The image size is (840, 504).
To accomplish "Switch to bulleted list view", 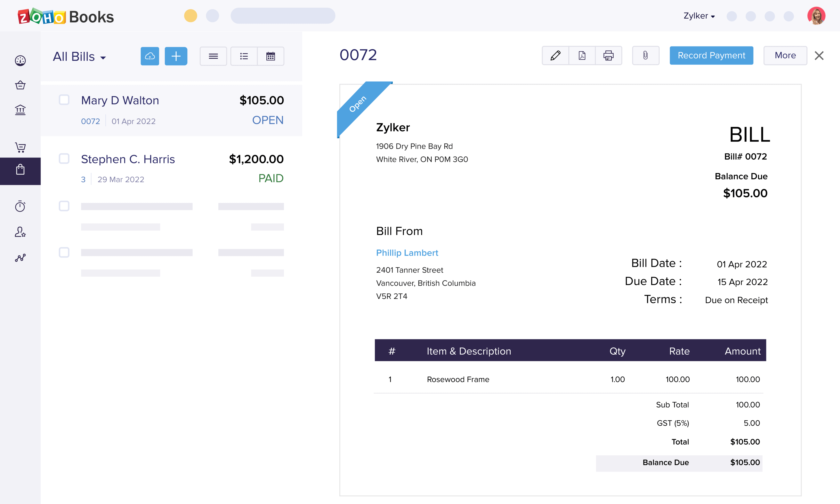I will 244,56.
